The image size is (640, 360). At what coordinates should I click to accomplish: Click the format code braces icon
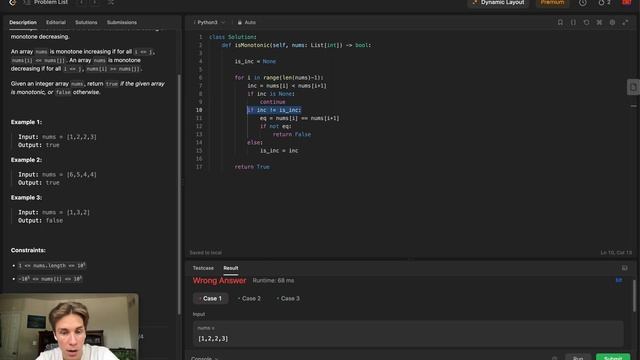(x=573, y=22)
